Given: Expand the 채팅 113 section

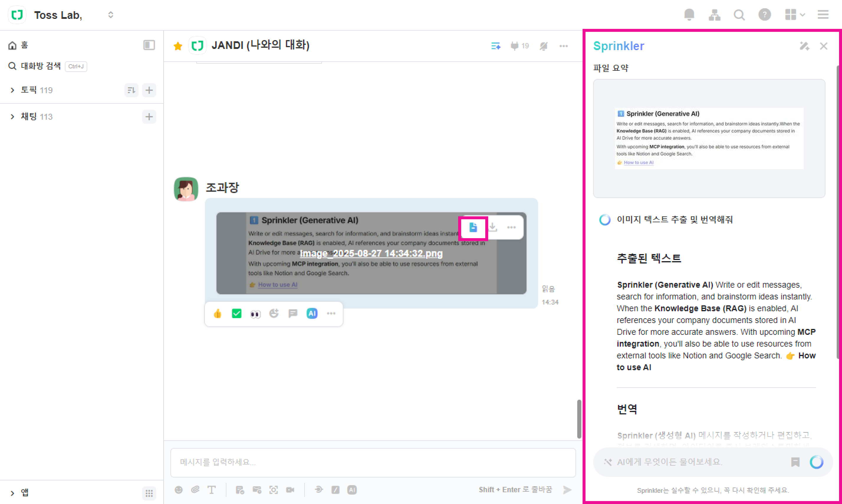Looking at the screenshot, I should pyautogui.click(x=13, y=116).
